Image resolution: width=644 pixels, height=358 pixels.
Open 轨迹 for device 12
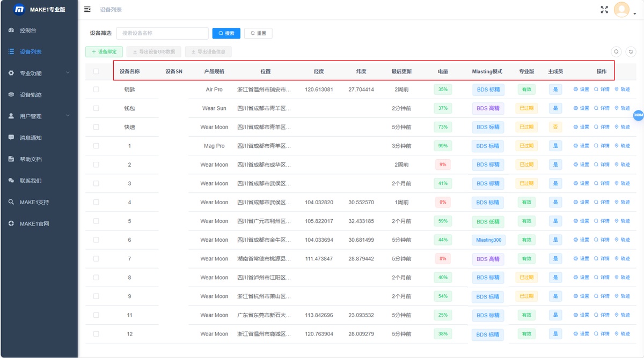622,334
